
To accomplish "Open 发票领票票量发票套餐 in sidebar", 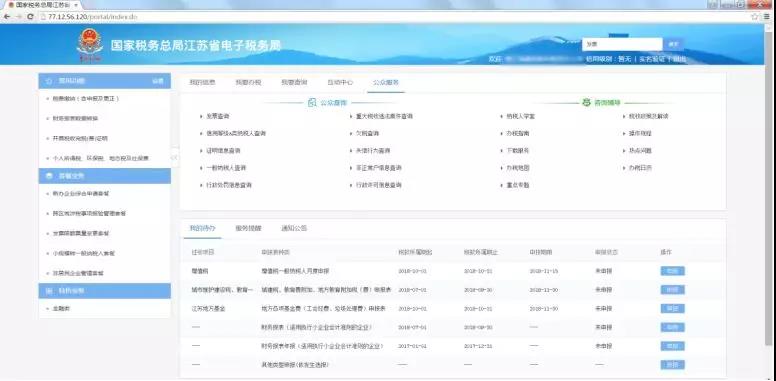I will click(x=81, y=233).
